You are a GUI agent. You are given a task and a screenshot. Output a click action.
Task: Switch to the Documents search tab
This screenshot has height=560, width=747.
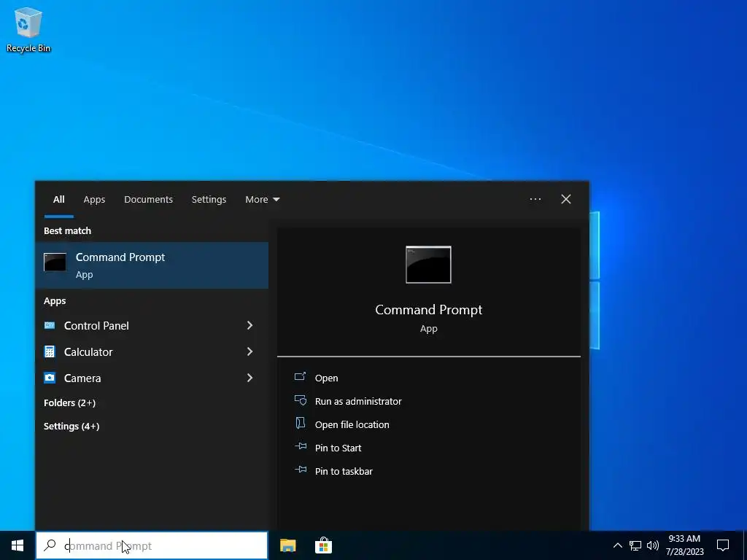(x=148, y=200)
